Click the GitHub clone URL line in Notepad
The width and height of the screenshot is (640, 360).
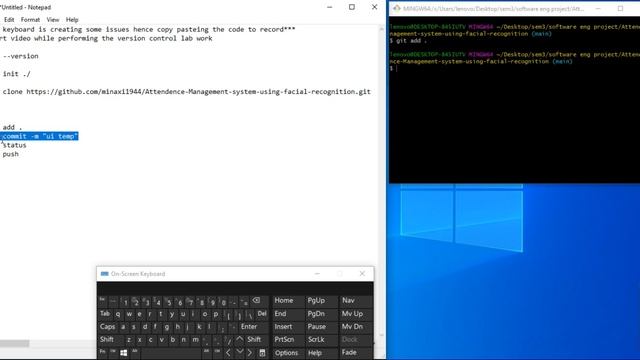(x=187, y=91)
